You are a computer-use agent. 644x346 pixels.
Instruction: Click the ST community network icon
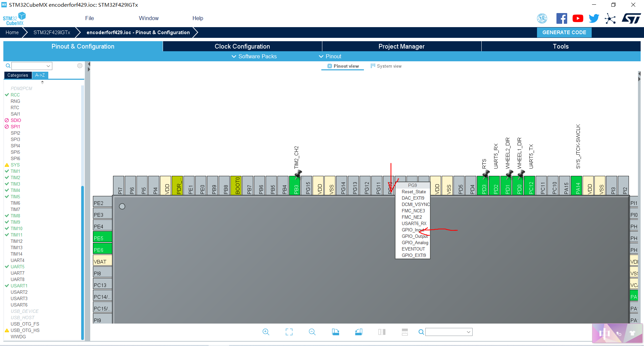click(x=610, y=18)
